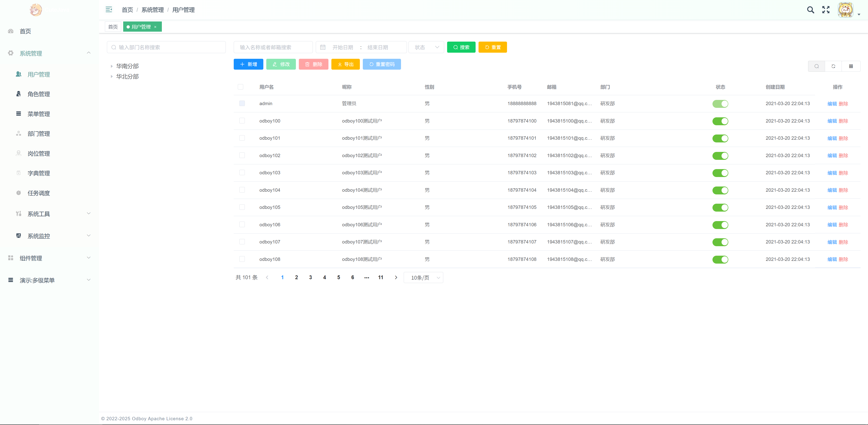The height and width of the screenshot is (425, 868).
Task: Switch to the 首页 tab
Action: 113,27
